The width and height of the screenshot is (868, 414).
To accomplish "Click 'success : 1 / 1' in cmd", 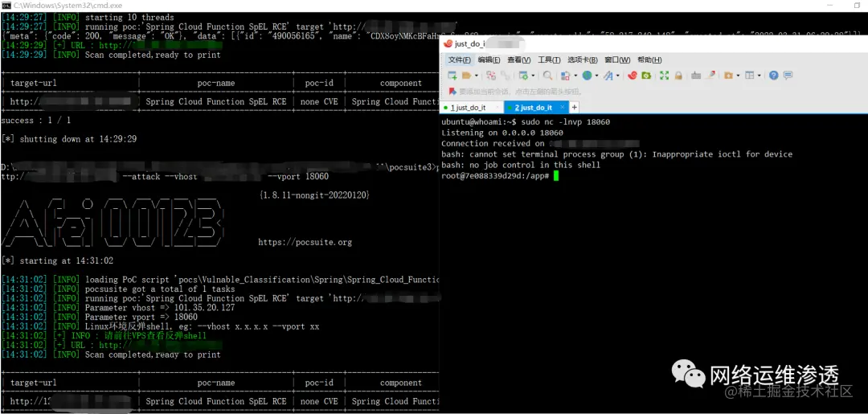I will (x=36, y=120).
